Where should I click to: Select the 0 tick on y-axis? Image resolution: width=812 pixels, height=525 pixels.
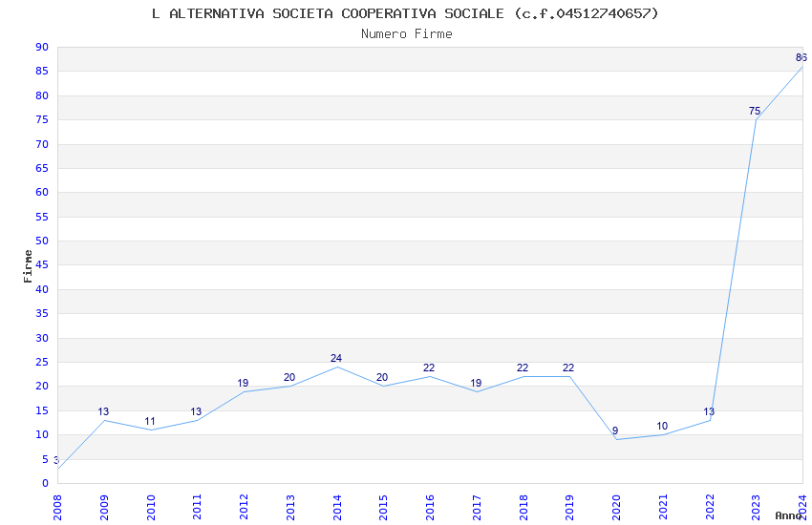(x=46, y=483)
